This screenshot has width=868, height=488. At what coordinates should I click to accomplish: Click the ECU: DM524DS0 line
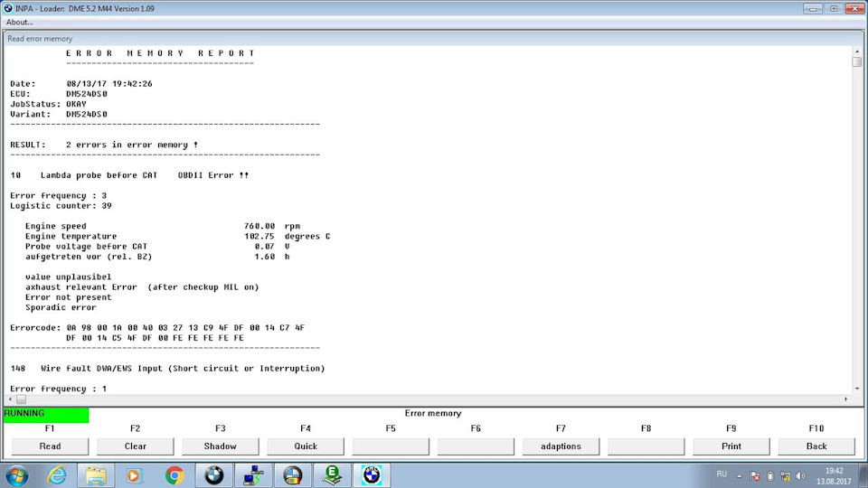tap(59, 94)
